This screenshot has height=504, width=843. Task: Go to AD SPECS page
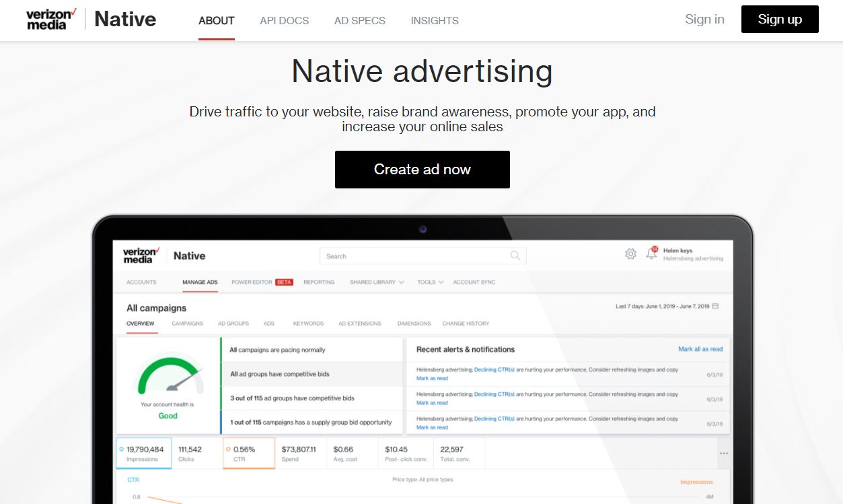[360, 20]
